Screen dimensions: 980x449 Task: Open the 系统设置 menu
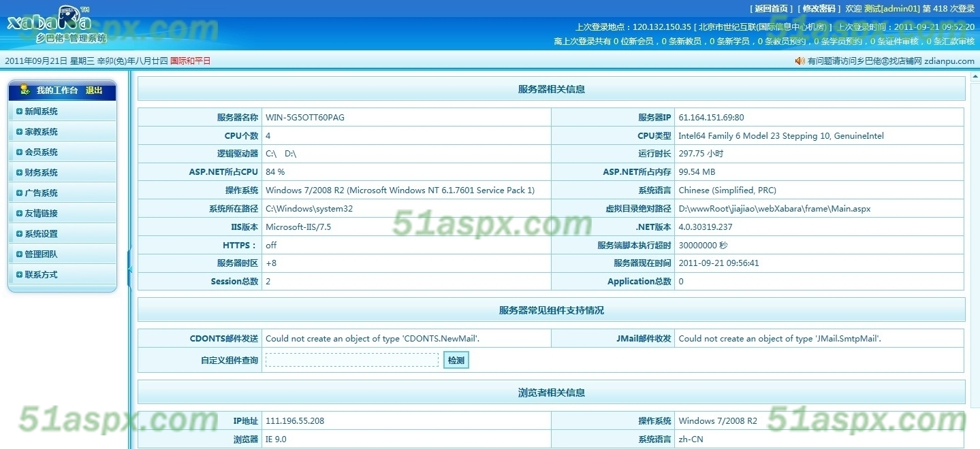pos(41,234)
